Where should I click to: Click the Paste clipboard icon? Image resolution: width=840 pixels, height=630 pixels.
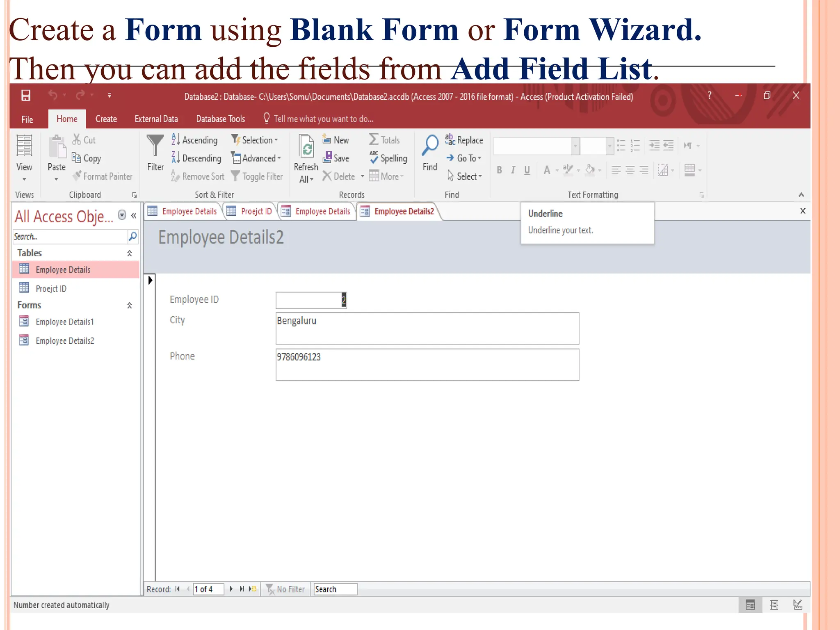coord(57,147)
